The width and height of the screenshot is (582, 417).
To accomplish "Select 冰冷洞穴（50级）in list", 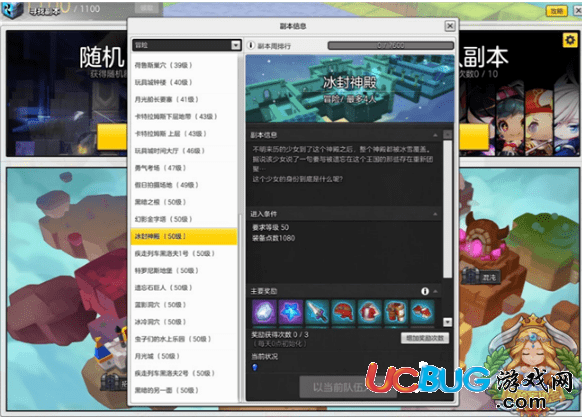I will 184,322.
